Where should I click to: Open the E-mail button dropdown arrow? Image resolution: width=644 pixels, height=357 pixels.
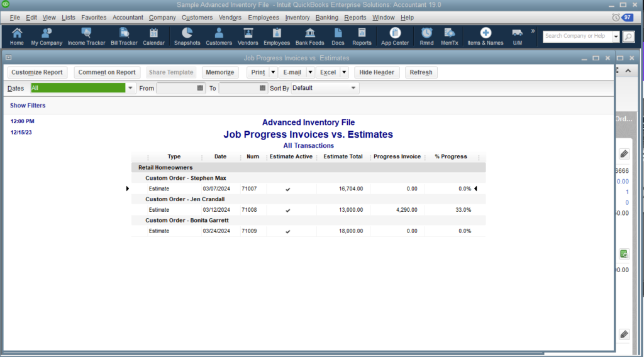[x=311, y=72]
